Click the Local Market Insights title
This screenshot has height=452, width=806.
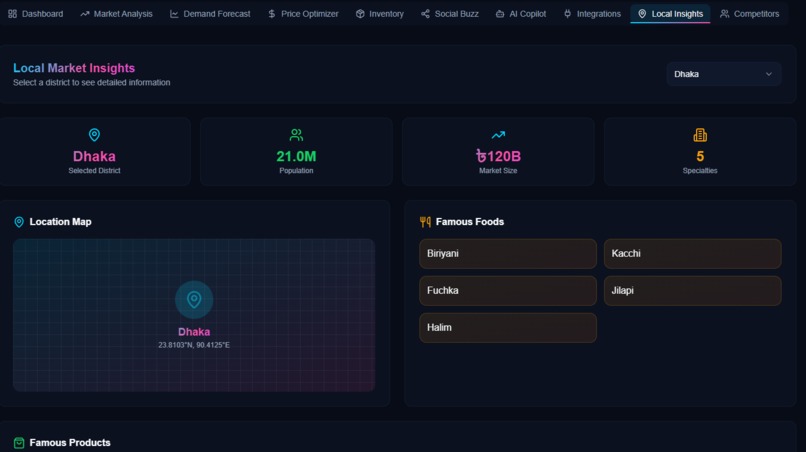pyautogui.click(x=74, y=68)
